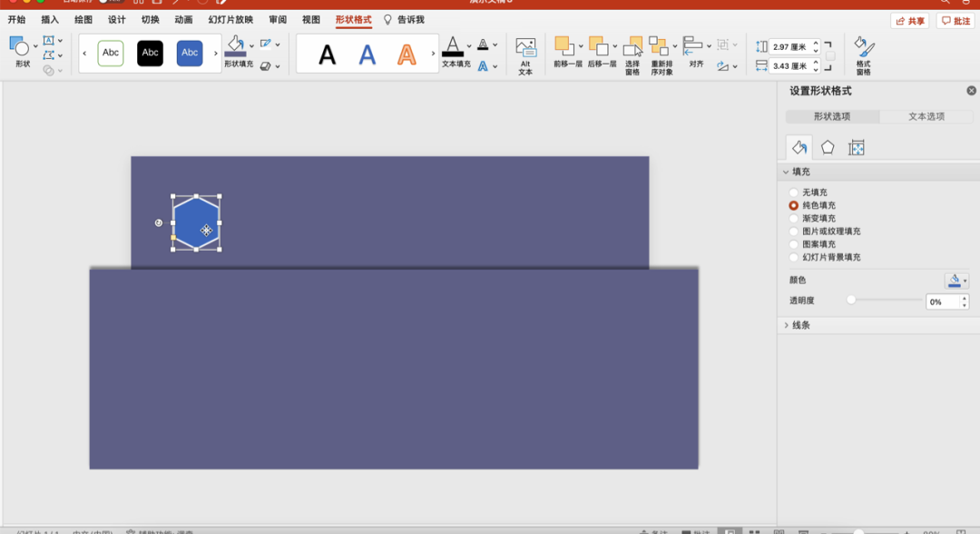The width and height of the screenshot is (980, 534).
Task: Open the 幻灯片放映 ribbon tab
Action: pyautogui.click(x=230, y=20)
